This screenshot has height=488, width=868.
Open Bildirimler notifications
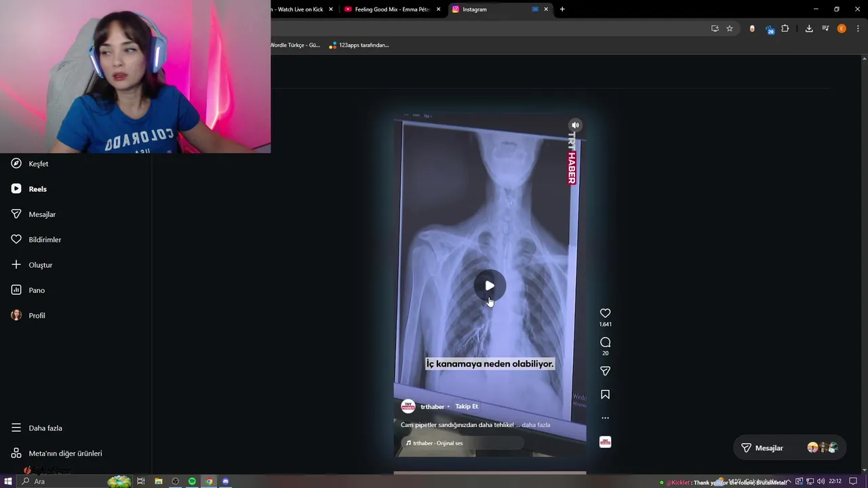click(x=37, y=239)
